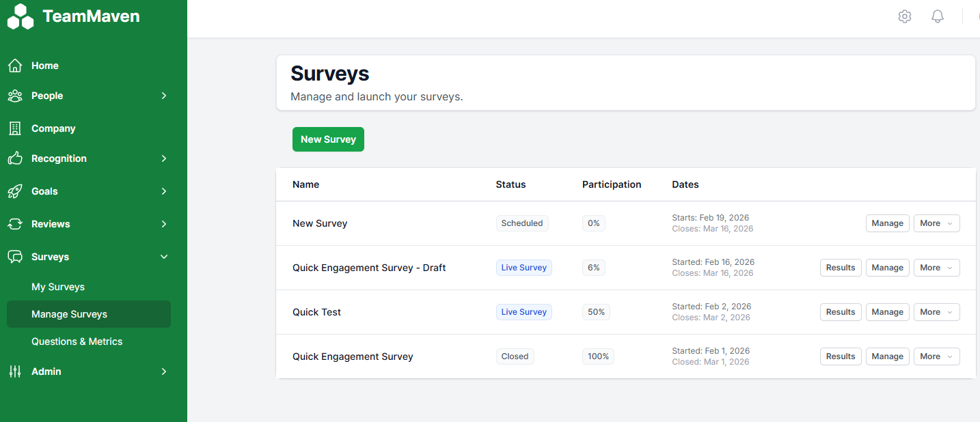This screenshot has height=422, width=980.
Task: Click the TeamMaven hexagon logo
Action: pyautogui.click(x=21, y=16)
